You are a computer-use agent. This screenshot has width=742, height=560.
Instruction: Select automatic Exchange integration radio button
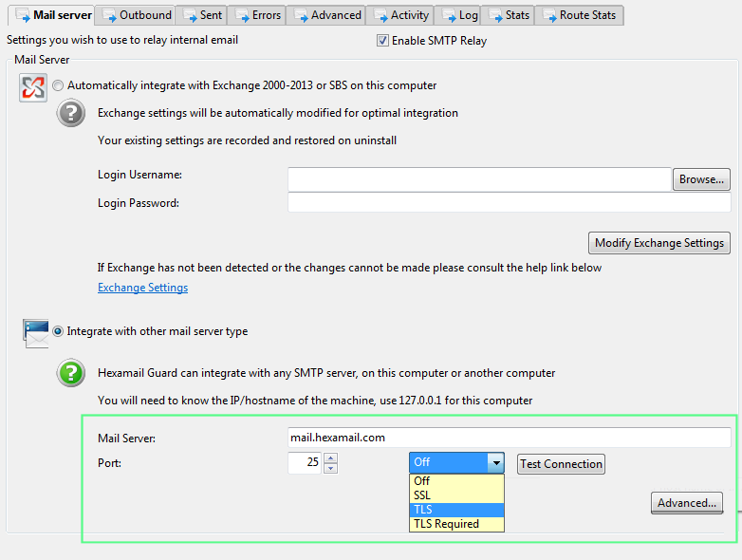point(59,85)
